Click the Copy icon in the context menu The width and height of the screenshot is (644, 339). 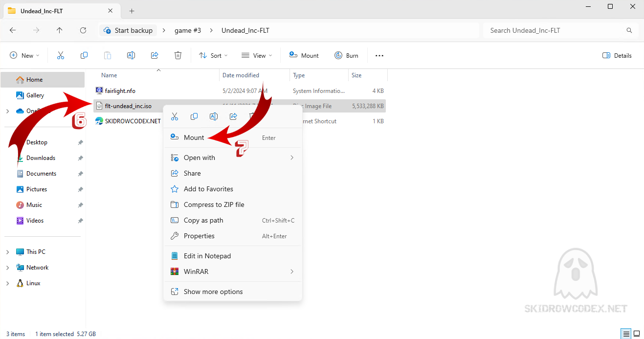pyautogui.click(x=194, y=116)
